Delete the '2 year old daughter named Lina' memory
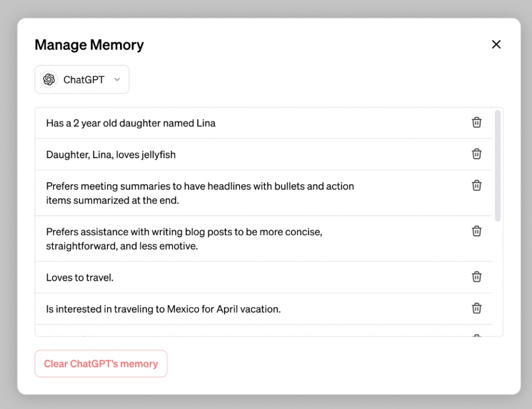Image resolution: width=532 pixels, height=409 pixels. pos(476,122)
